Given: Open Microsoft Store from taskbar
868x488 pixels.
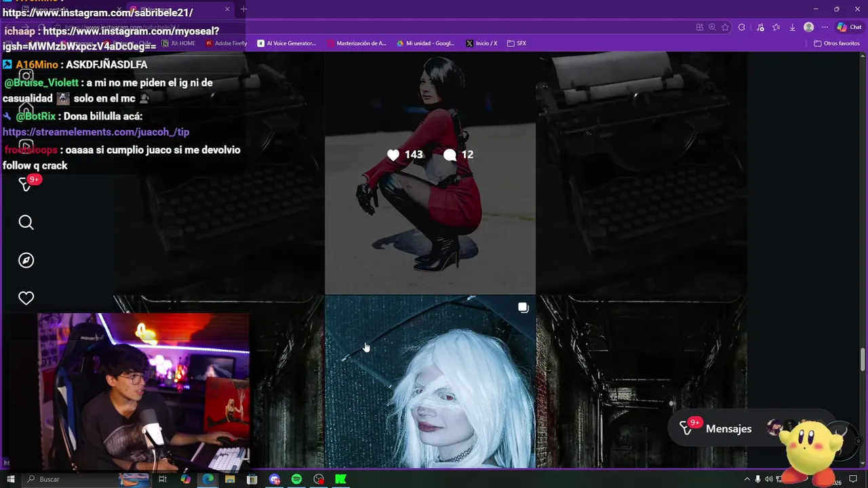Looking at the screenshot, I should click(x=252, y=479).
